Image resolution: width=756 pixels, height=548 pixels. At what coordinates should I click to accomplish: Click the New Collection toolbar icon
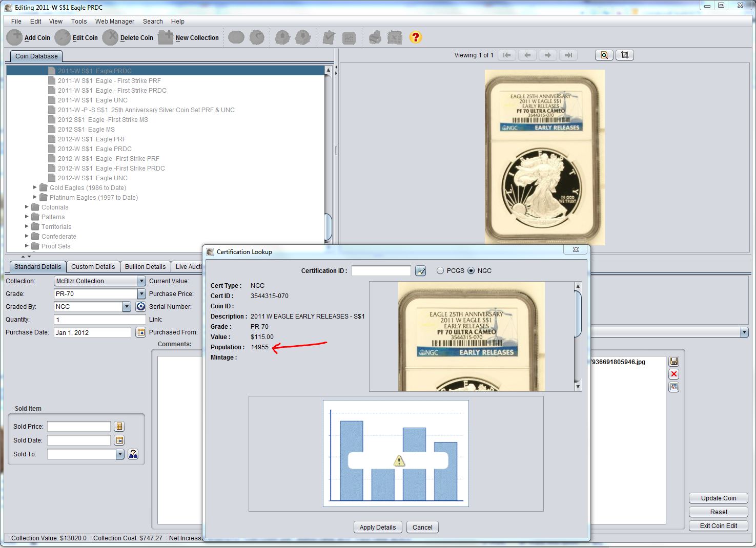click(x=166, y=37)
